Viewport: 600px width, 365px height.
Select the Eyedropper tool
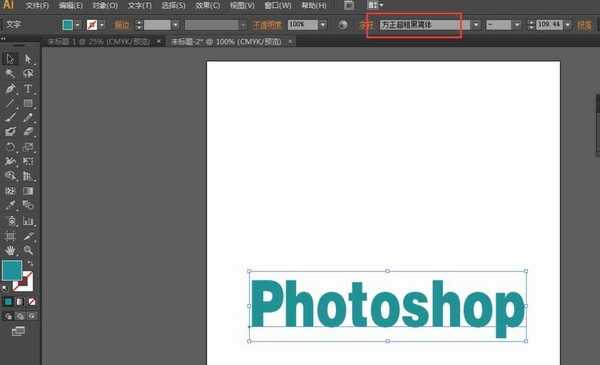10,205
